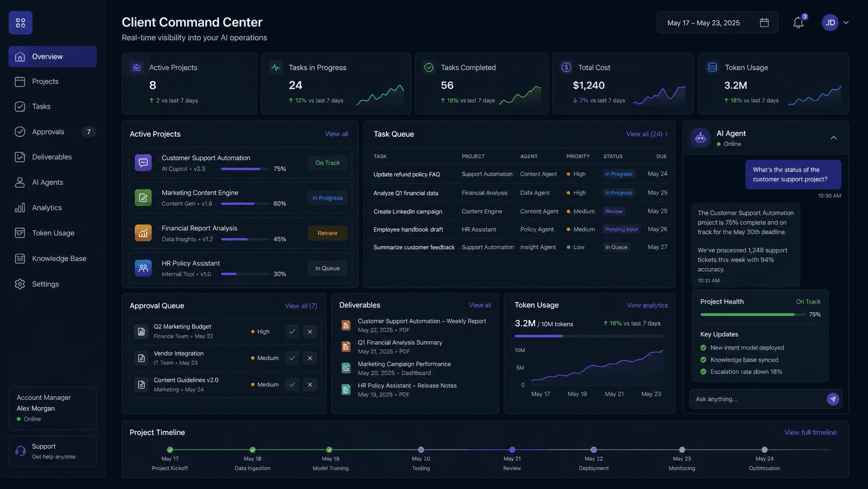Reject the Q2 Marketing Budget request

310,332
